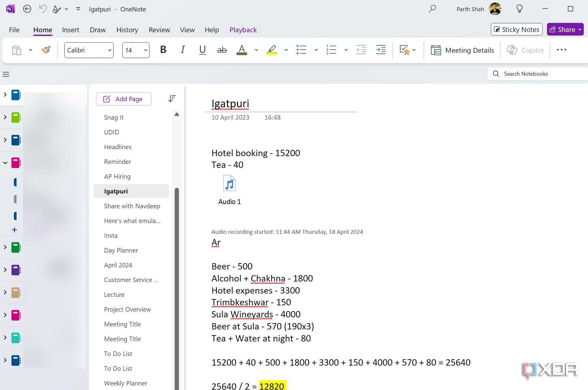588x390 pixels.
Task: Expand the Paste options arrow
Action: click(30, 50)
